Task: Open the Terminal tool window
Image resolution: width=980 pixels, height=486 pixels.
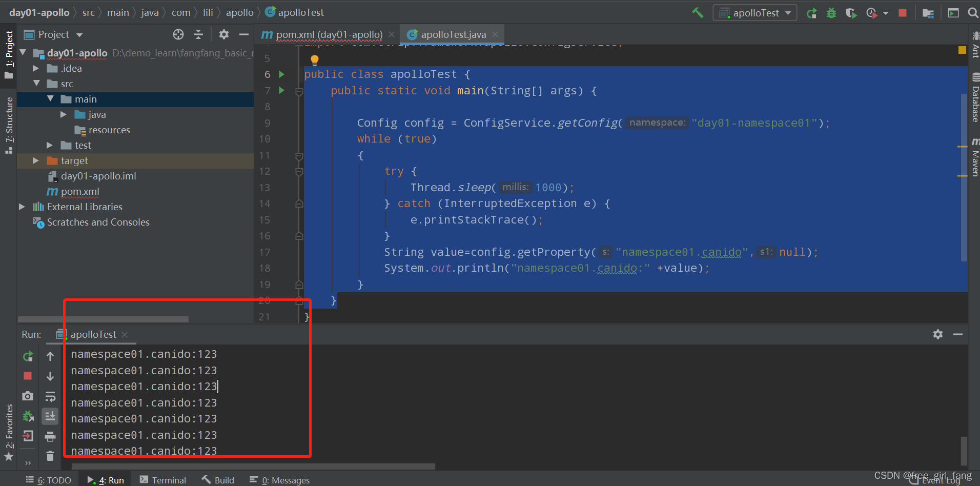Action: point(163,480)
